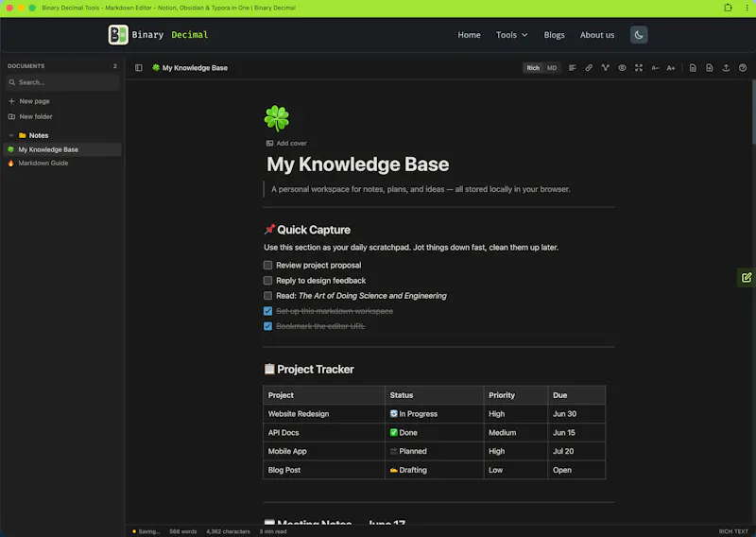Click the Priority column header
This screenshot has width=756, height=537.
(516, 395)
